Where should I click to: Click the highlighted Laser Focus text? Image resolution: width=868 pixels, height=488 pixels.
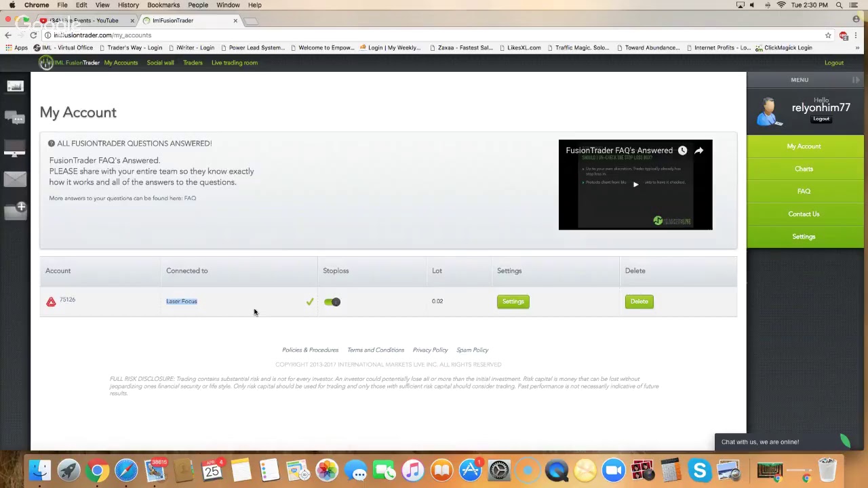(182, 302)
